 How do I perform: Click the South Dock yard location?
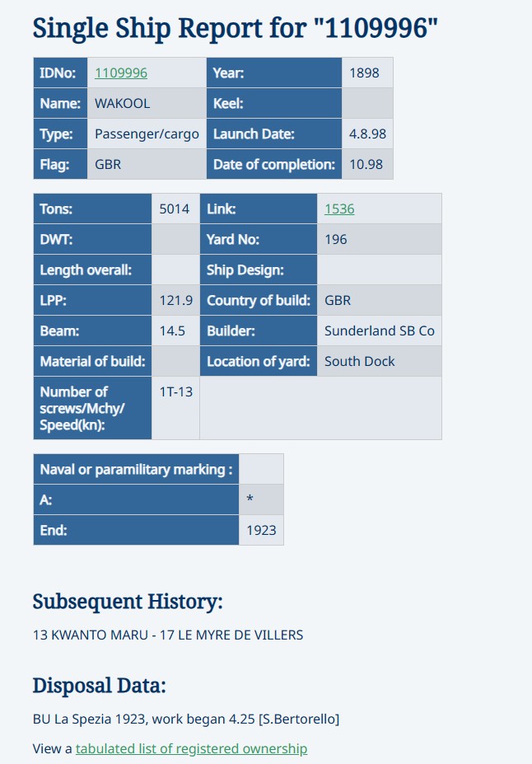click(x=359, y=361)
